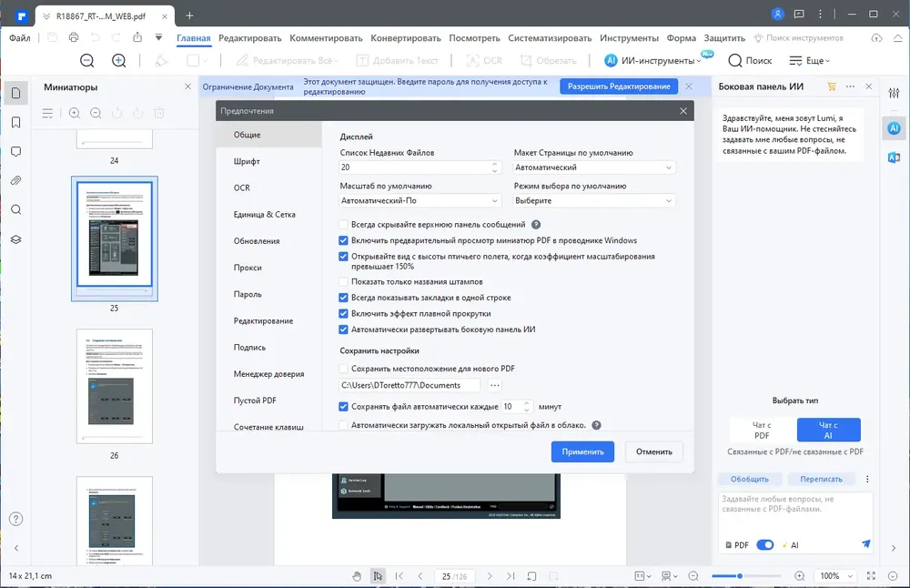Zoom out thumbnails in Миниатюры panel

[96, 113]
